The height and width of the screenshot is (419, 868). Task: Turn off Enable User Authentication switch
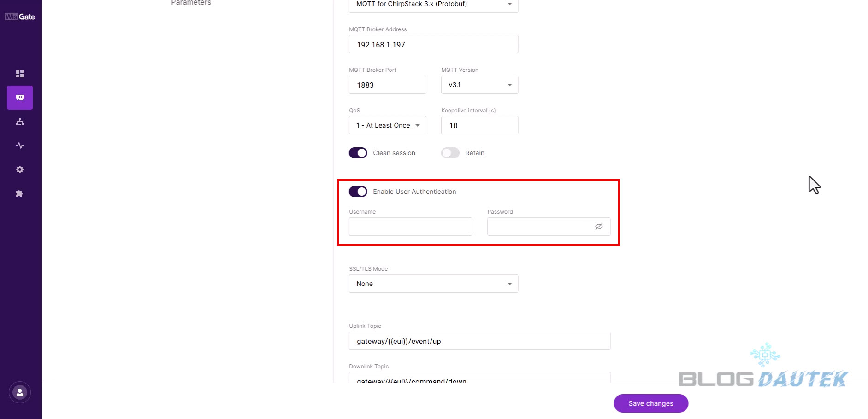click(x=358, y=192)
